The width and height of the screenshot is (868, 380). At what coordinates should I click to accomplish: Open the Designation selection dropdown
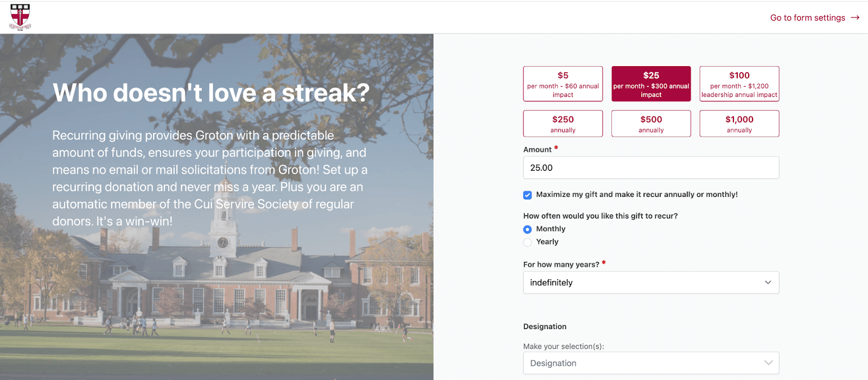650,363
